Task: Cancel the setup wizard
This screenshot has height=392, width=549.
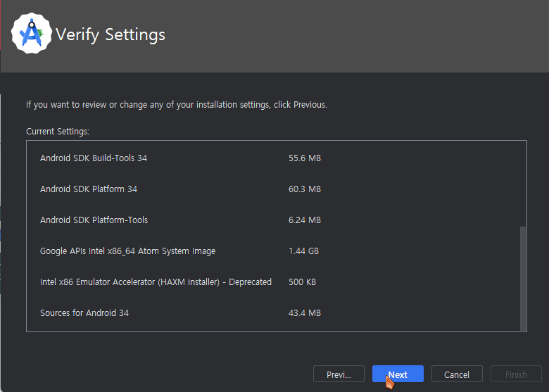Action: click(x=457, y=374)
